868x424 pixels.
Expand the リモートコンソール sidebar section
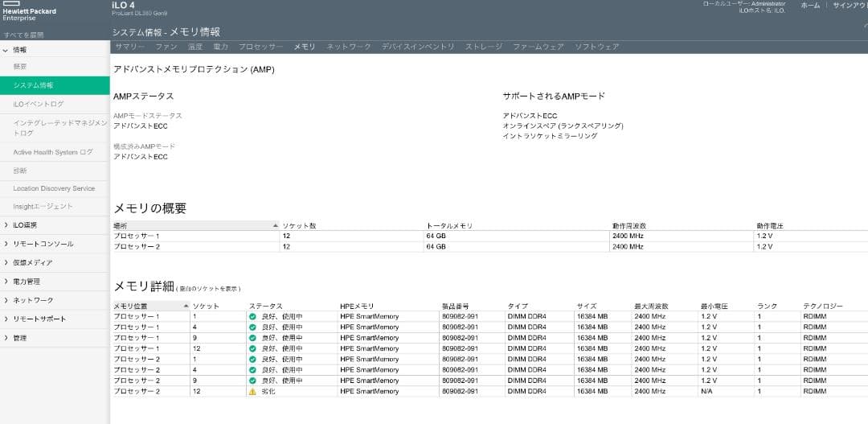(x=6, y=244)
